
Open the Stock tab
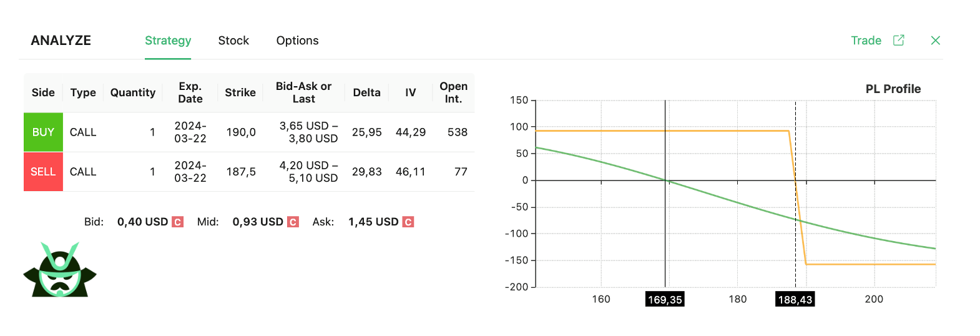233,41
